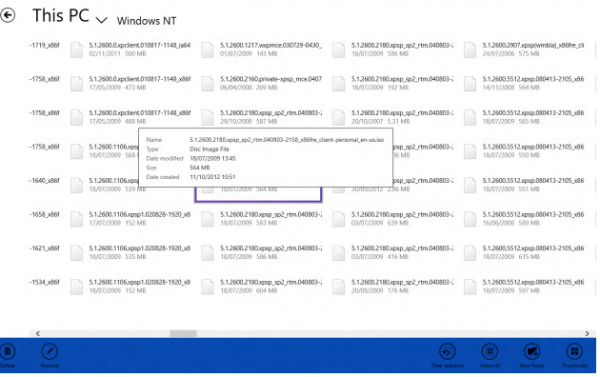Image resolution: width=600 pixels, height=377 pixels.
Task: Select file icon for the 416 MB xpsp_sp2_rtm item
Action: 339,253
